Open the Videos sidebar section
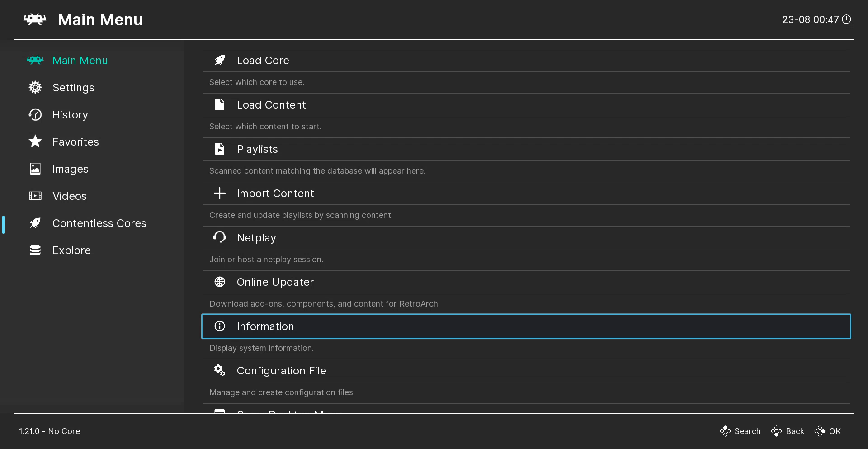Viewport: 868px width, 449px height. [69, 196]
